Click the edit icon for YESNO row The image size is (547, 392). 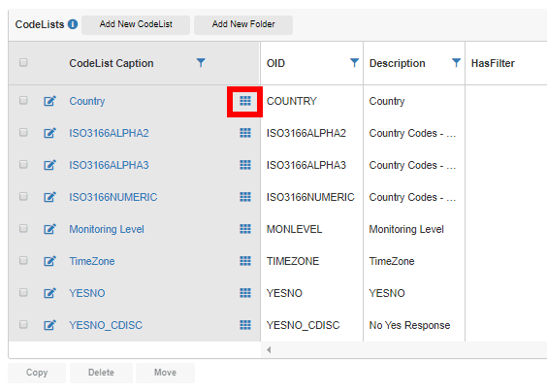tap(49, 293)
